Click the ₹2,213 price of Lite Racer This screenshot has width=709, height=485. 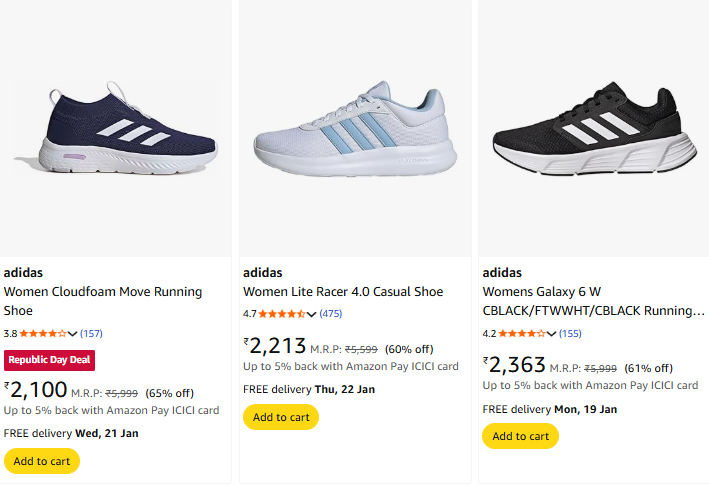pos(277,346)
